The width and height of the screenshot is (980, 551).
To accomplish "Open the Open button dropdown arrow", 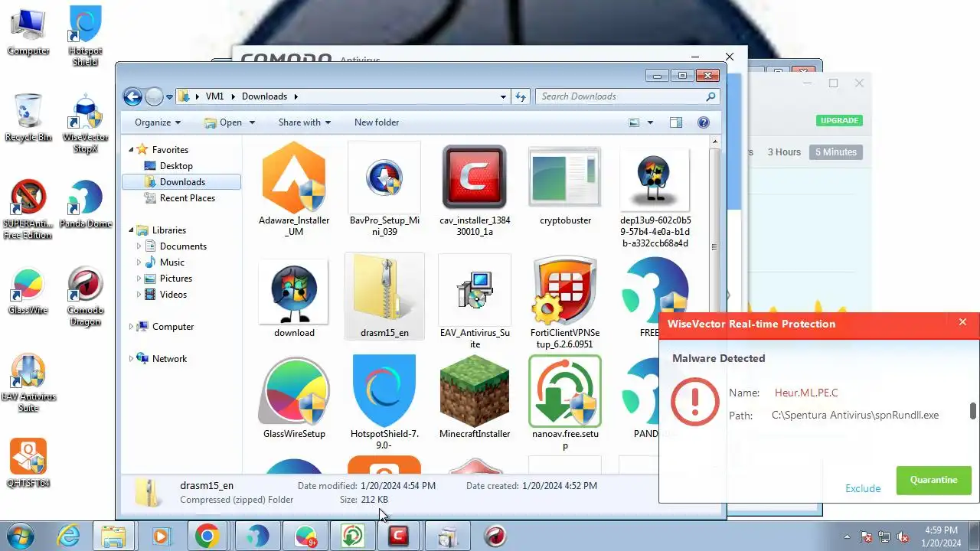I will coord(252,122).
